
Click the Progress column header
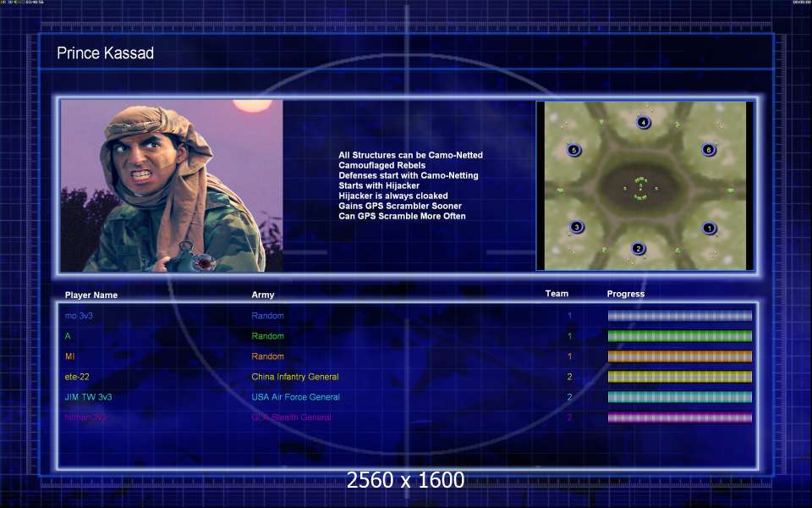pyautogui.click(x=626, y=294)
